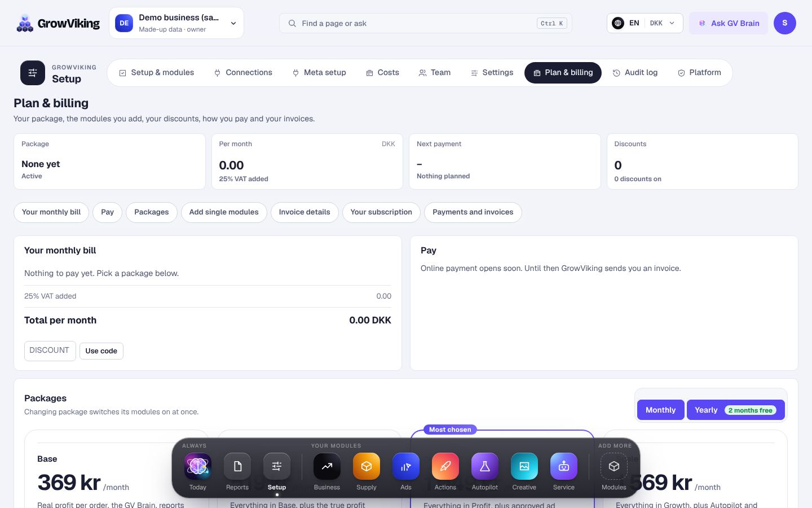The width and height of the screenshot is (812, 508).
Task: Focus the DISCOUNT code field
Action: [50, 351]
